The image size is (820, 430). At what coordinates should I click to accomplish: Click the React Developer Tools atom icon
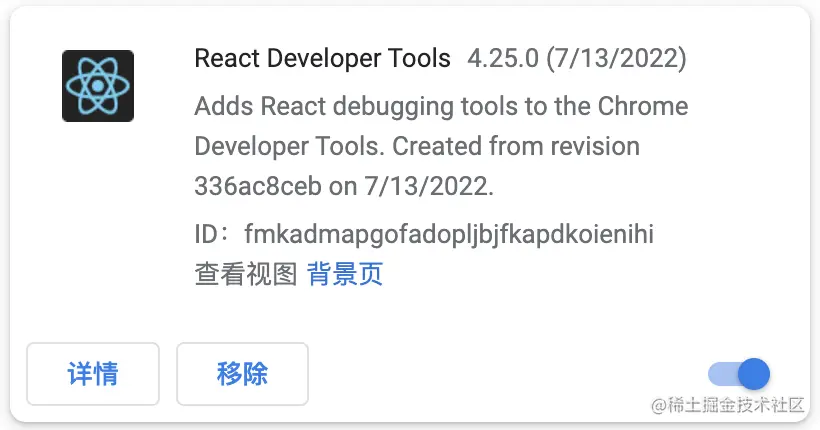click(x=98, y=86)
